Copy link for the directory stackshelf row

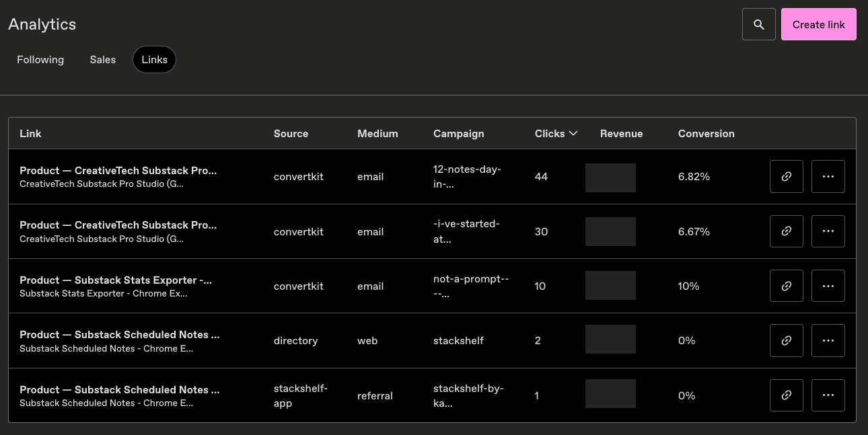click(x=787, y=340)
